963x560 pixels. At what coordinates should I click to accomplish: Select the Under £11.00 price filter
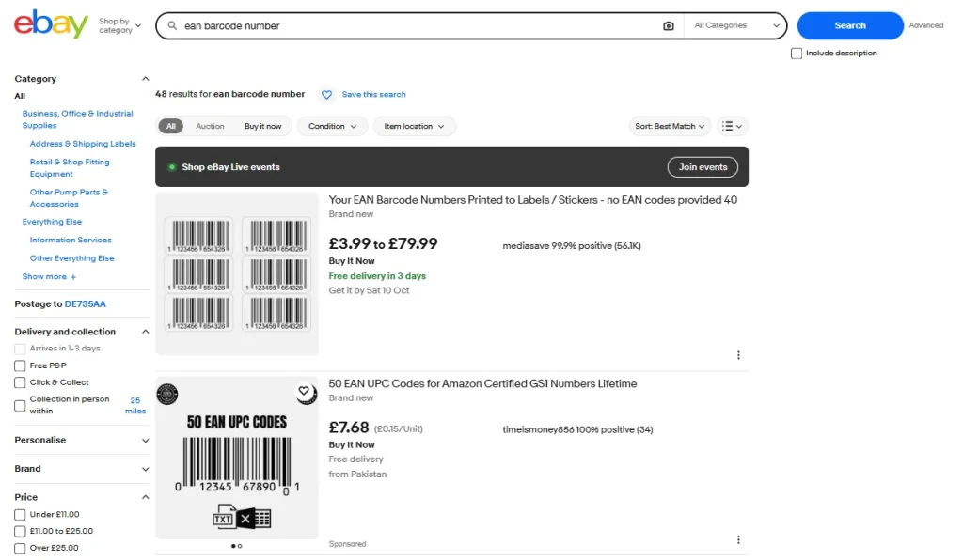point(20,515)
